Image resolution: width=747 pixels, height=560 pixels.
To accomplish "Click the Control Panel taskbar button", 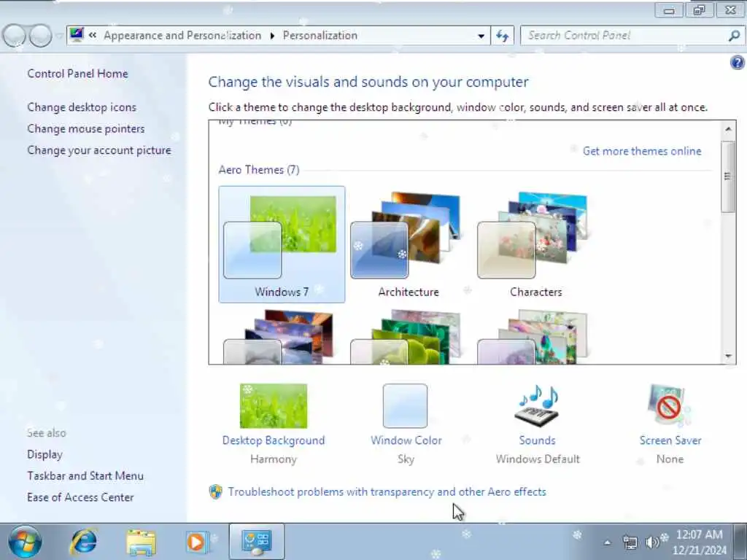I will point(257,542).
